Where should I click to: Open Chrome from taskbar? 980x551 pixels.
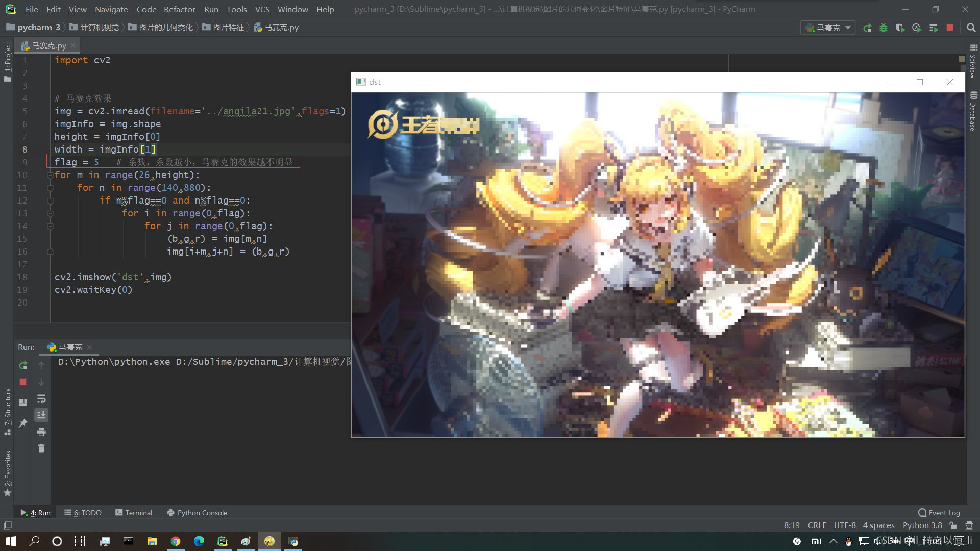(176, 541)
